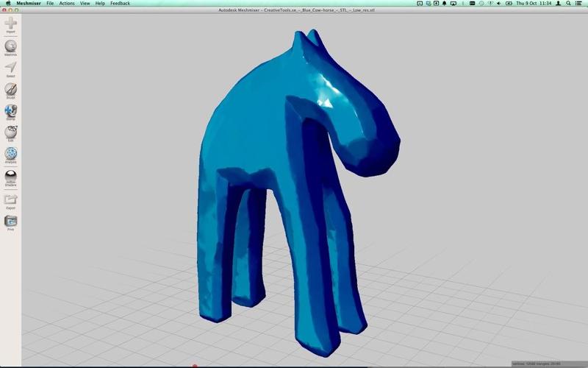Screen dimensions: 588x368
Task: Click the Import plus icon
Action: click(10, 24)
